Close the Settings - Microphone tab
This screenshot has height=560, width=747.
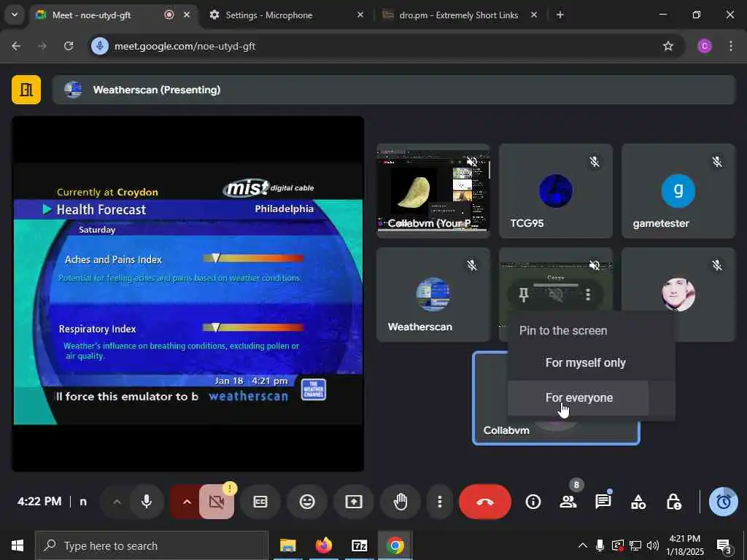(x=360, y=15)
